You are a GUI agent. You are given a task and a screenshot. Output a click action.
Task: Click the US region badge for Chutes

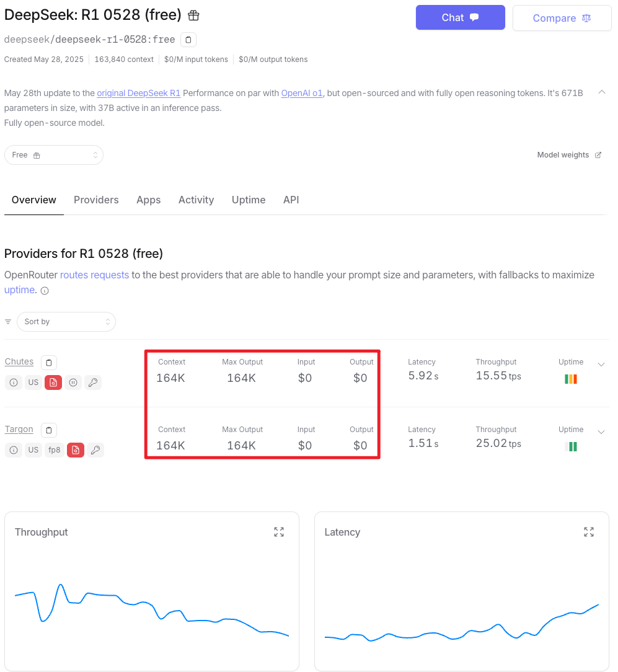tap(33, 382)
